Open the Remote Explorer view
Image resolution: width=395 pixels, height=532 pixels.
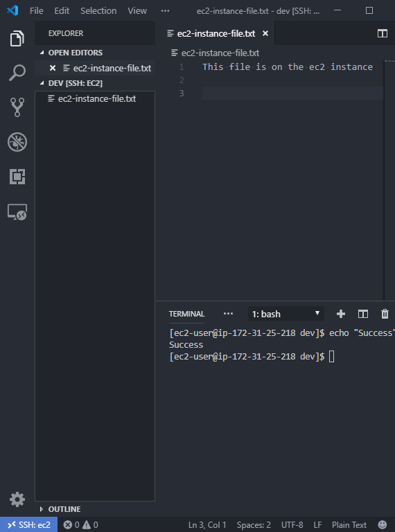pos(17,212)
